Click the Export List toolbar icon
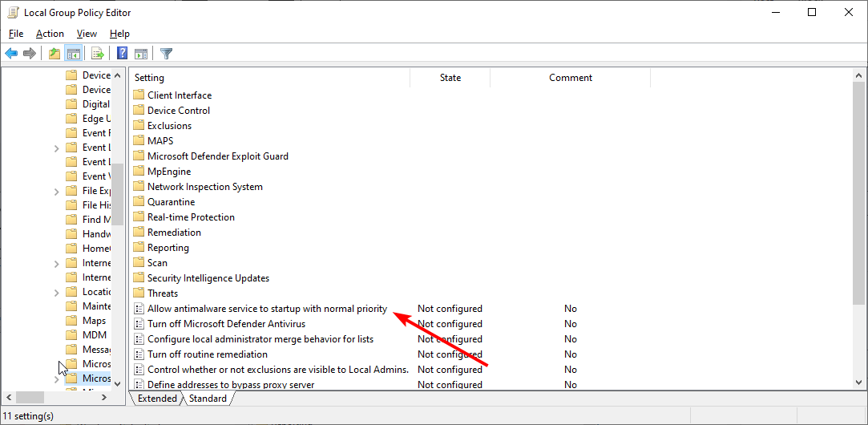 (98, 54)
